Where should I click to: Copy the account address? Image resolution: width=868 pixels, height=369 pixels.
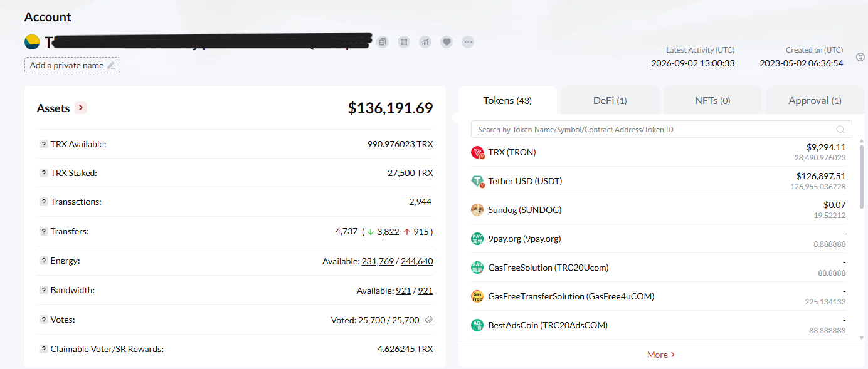click(383, 42)
